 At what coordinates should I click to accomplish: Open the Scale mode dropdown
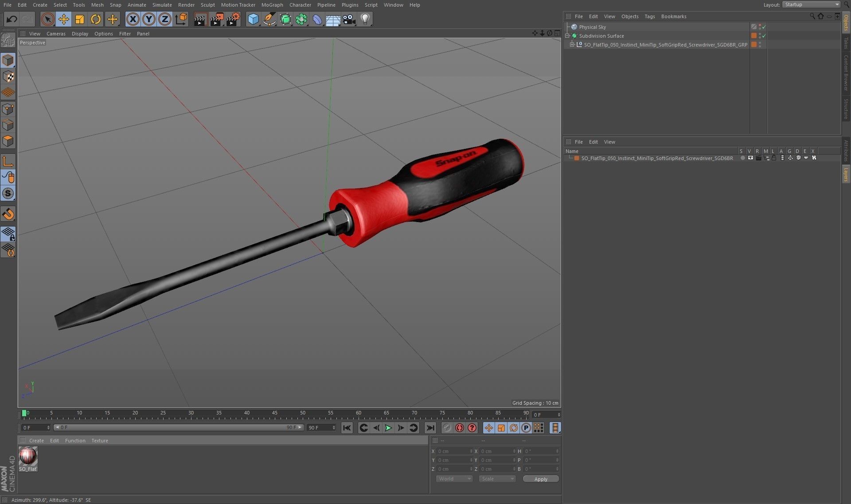click(497, 479)
